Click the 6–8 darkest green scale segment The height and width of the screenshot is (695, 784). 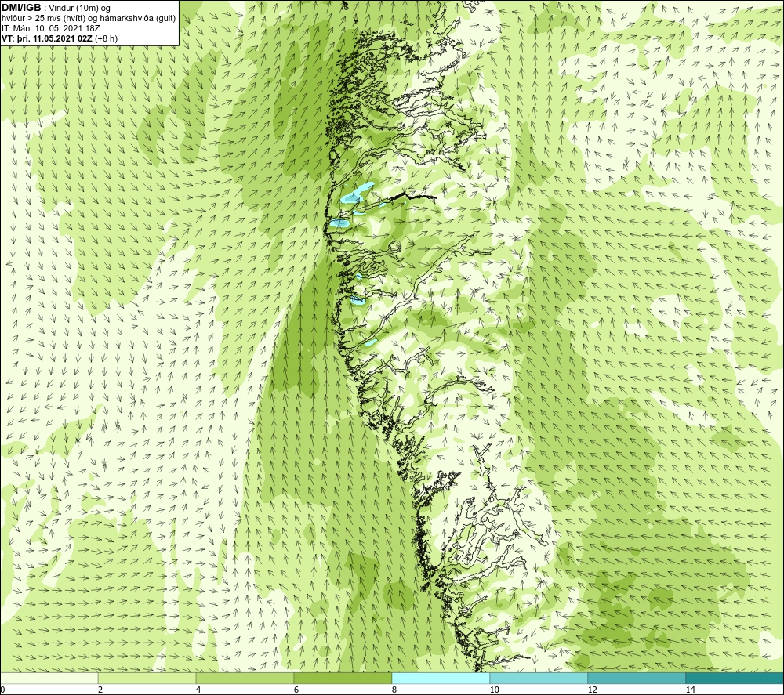[343, 678]
